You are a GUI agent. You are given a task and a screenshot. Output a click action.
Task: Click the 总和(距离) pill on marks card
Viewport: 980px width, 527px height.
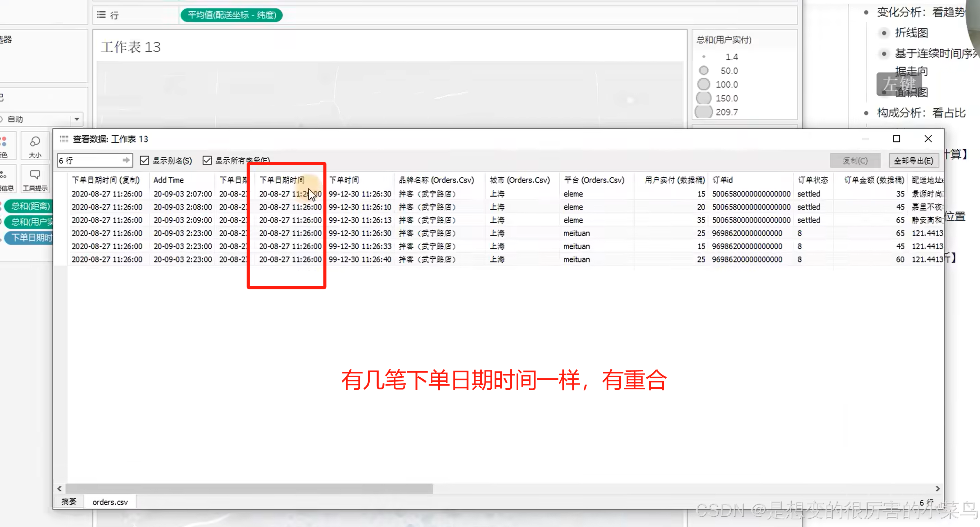tap(30, 206)
